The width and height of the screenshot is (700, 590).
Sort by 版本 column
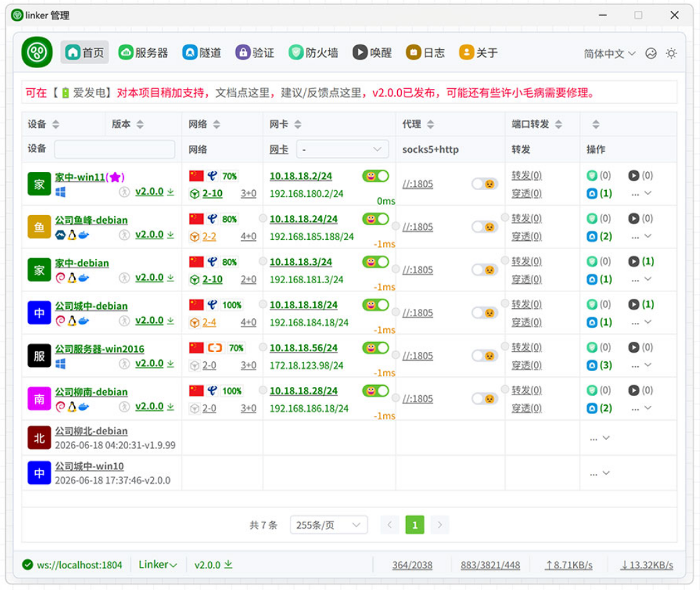(140, 124)
